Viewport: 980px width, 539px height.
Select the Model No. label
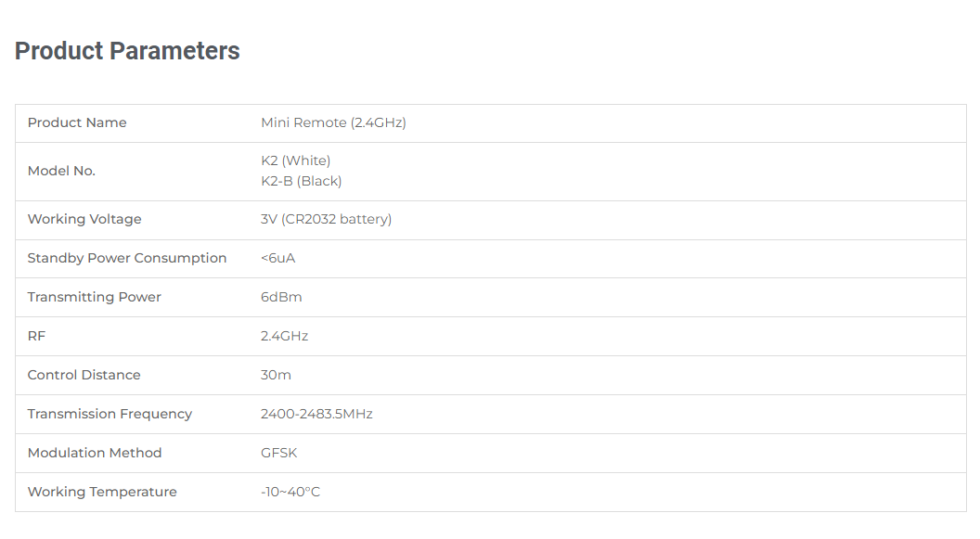(61, 171)
